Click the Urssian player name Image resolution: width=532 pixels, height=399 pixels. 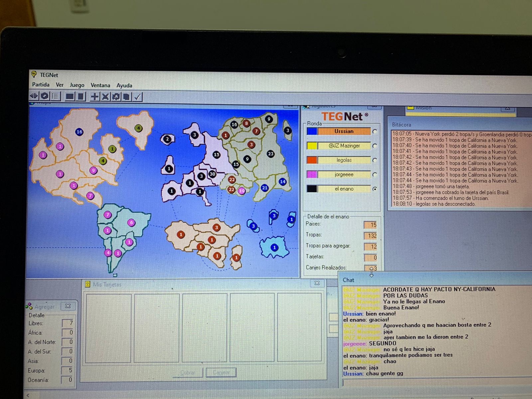pos(344,131)
